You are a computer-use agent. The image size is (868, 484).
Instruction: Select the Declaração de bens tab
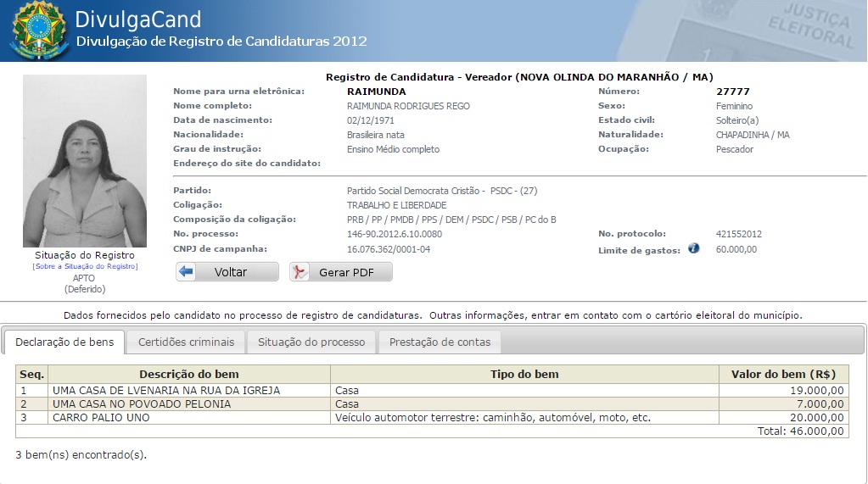coord(64,342)
